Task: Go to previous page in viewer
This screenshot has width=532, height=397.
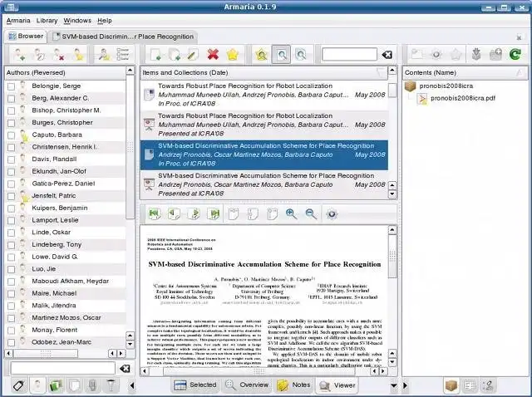Action: pos(174,213)
